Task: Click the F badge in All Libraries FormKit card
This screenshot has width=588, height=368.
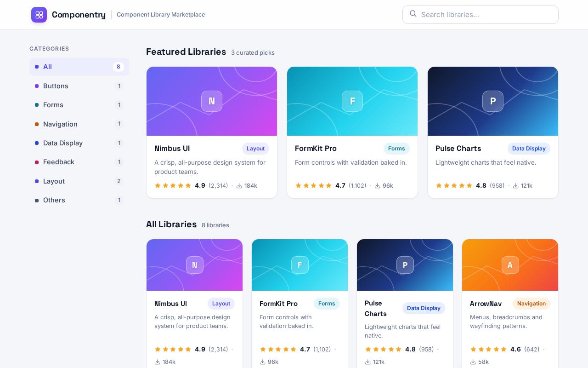Action: [300, 265]
